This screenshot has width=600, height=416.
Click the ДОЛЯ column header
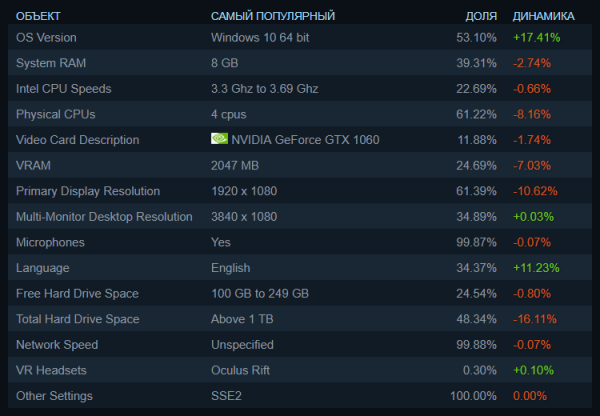click(481, 16)
